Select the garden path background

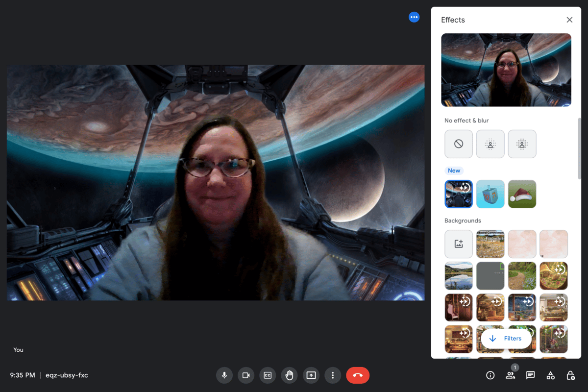click(522, 275)
